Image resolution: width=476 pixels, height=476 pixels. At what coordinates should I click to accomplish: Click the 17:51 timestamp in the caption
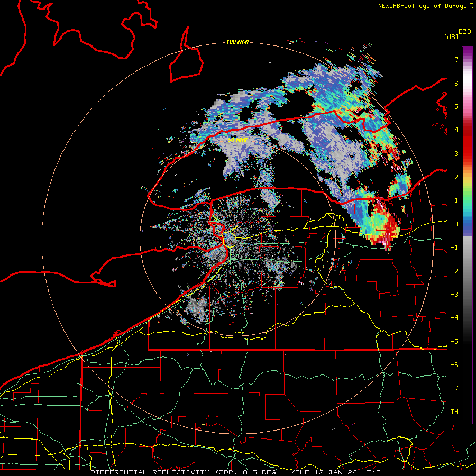[x=374, y=472]
